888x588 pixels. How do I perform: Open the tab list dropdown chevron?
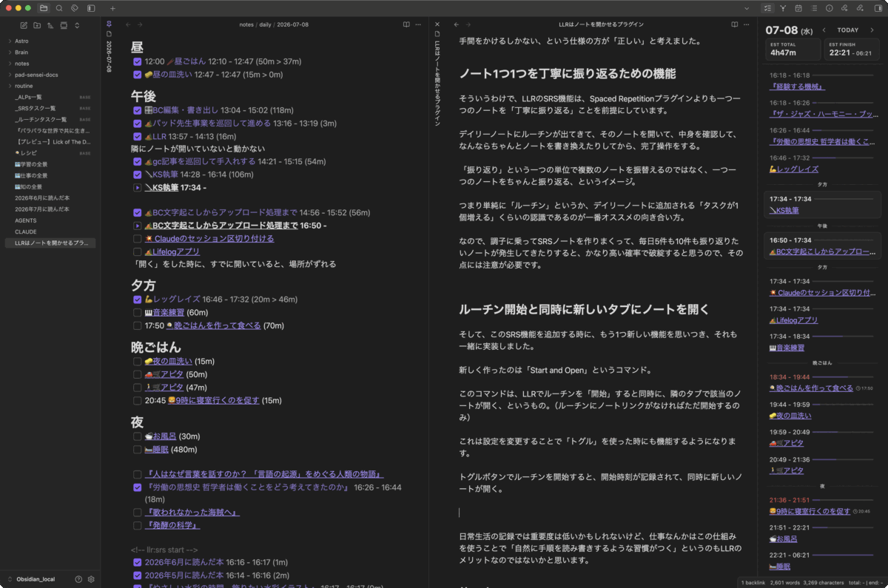tap(747, 8)
